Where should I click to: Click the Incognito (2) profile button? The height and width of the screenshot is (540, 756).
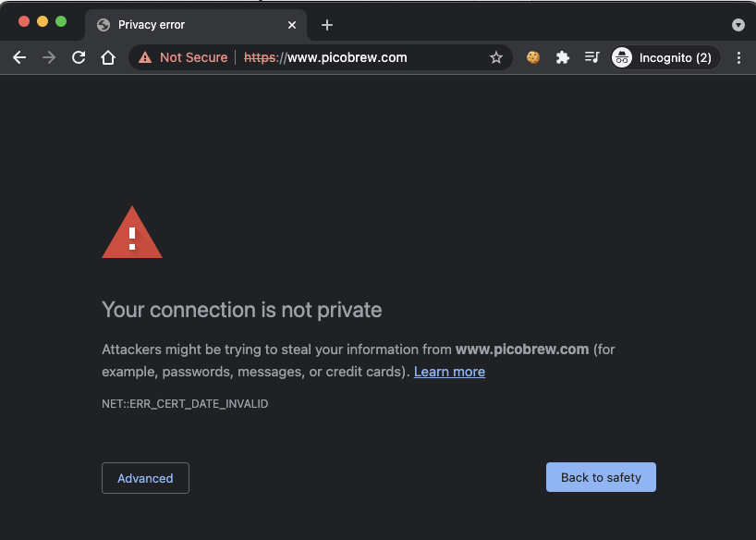tap(665, 58)
